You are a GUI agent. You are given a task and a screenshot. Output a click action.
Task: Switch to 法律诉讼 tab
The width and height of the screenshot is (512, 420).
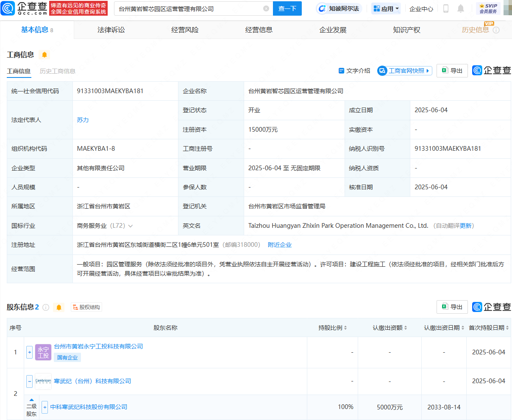tap(111, 30)
